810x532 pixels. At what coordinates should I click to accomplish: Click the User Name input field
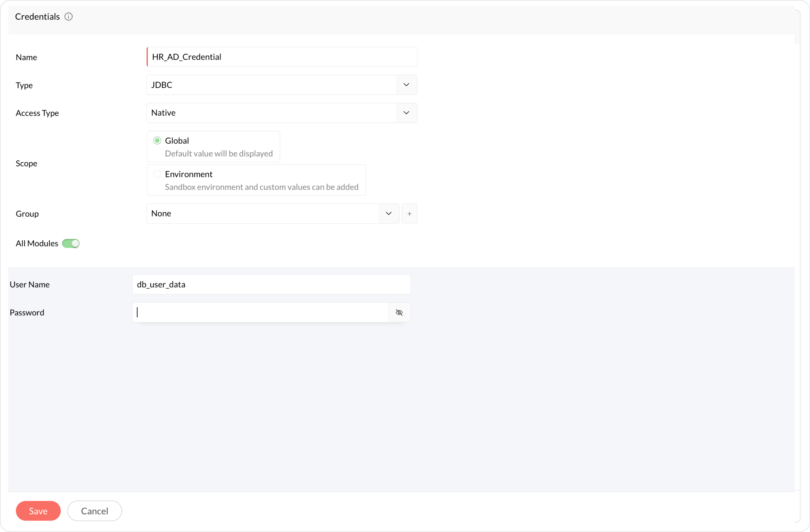pyautogui.click(x=271, y=284)
